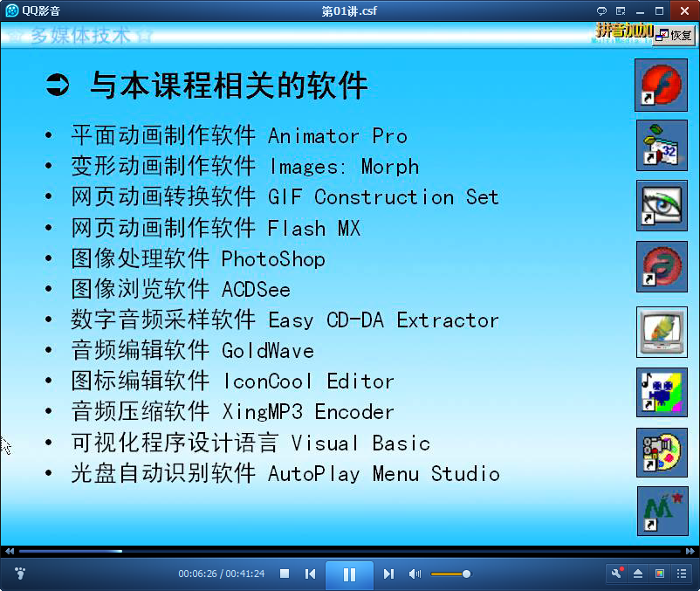Mute the speaker volume
The height and width of the screenshot is (591, 700).
point(415,574)
